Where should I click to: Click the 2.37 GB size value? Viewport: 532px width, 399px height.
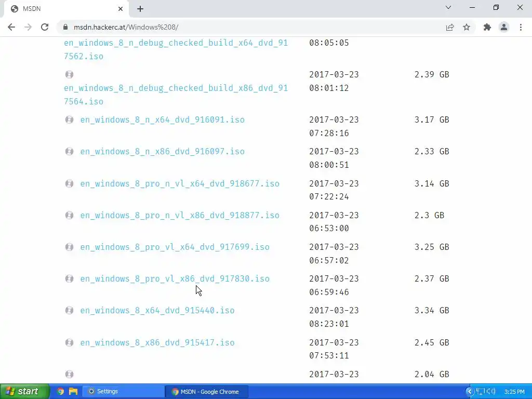[432, 278]
